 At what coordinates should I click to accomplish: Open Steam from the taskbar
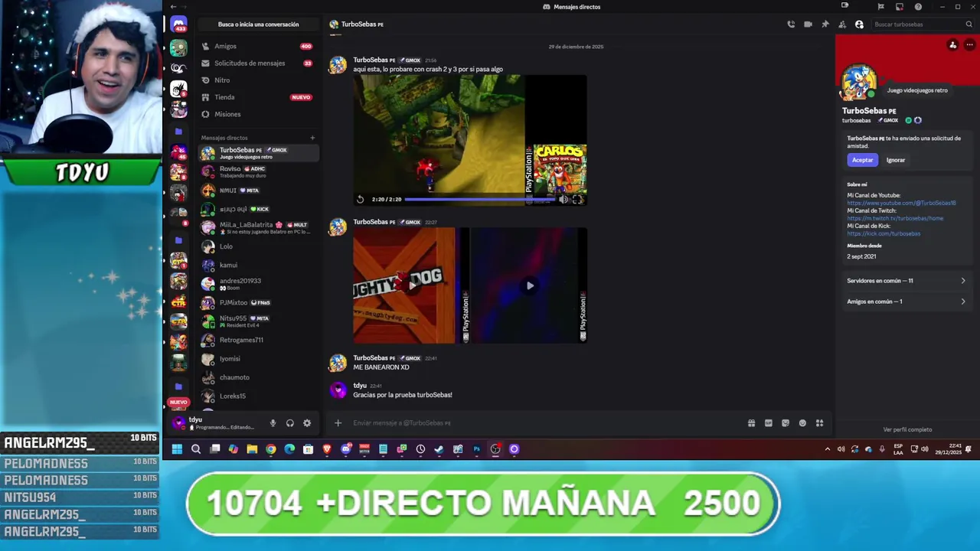point(439,449)
